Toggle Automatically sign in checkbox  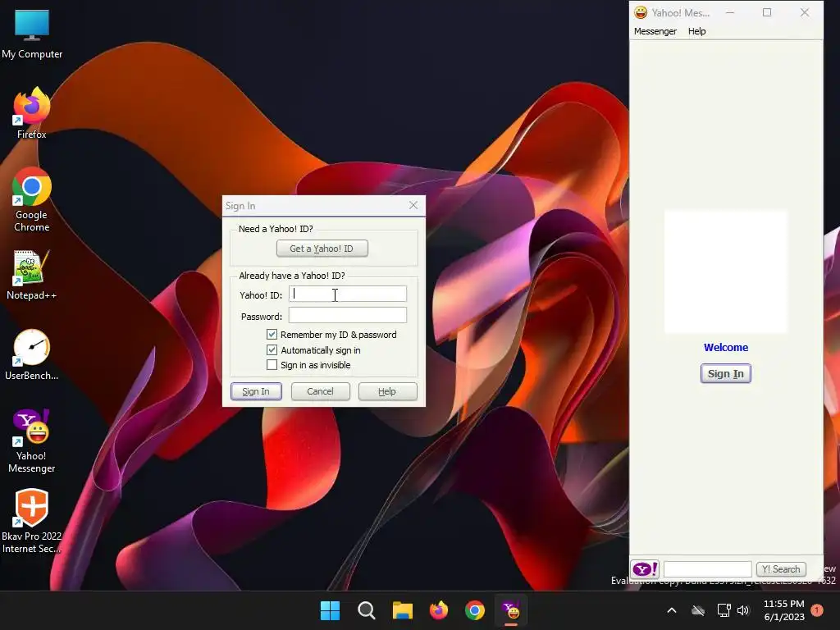click(x=272, y=349)
